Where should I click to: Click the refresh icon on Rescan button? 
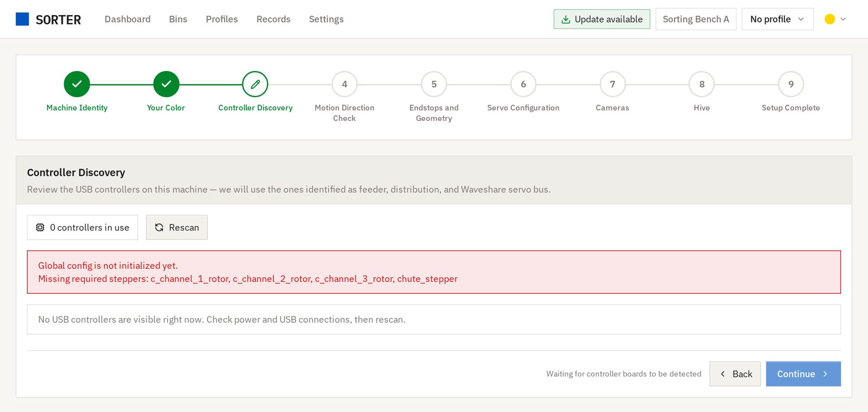[159, 228]
